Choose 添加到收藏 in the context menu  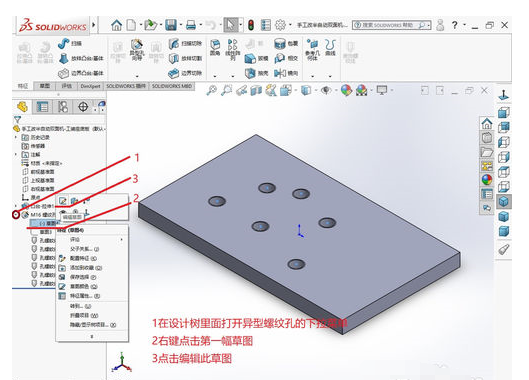[x=92, y=268]
